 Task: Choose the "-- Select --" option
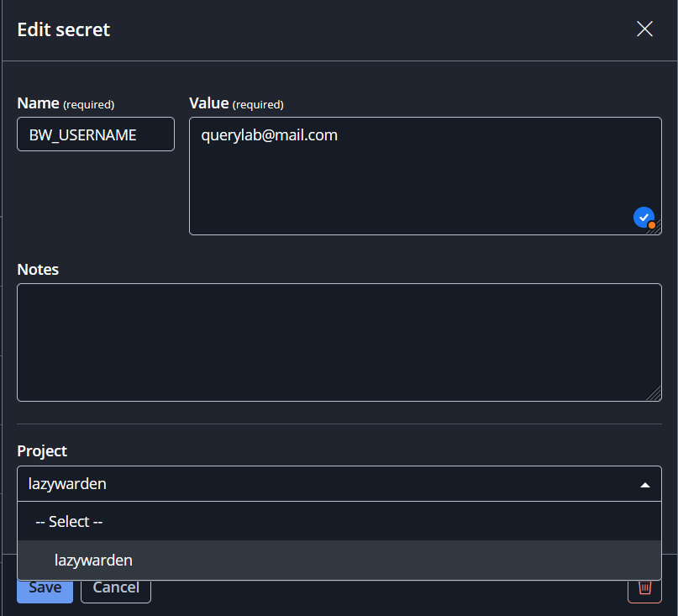coord(339,521)
